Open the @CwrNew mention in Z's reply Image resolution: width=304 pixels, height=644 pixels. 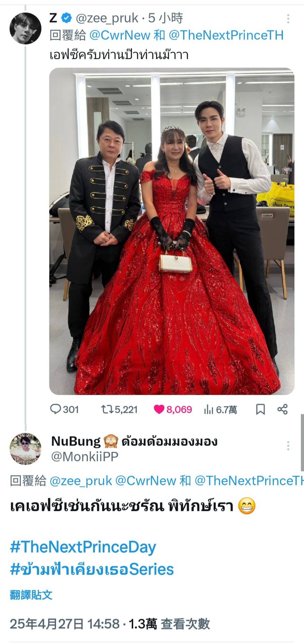(120, 35)
